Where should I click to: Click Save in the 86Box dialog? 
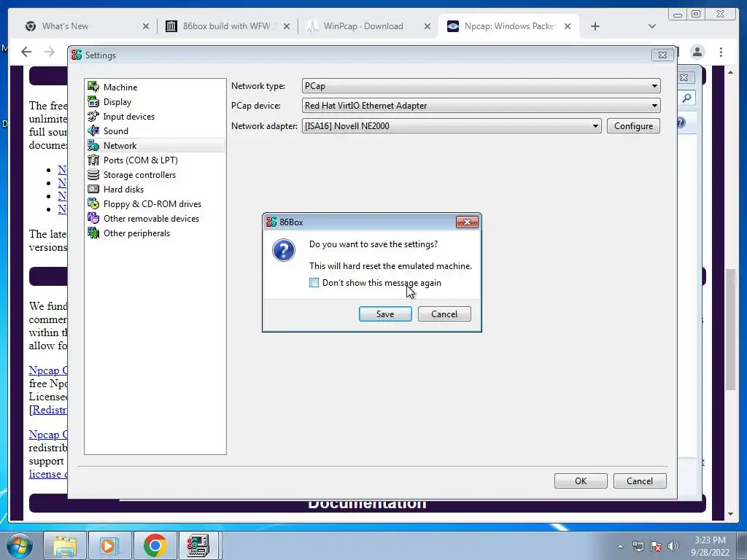pyautogui.click(x=385, y=314)
